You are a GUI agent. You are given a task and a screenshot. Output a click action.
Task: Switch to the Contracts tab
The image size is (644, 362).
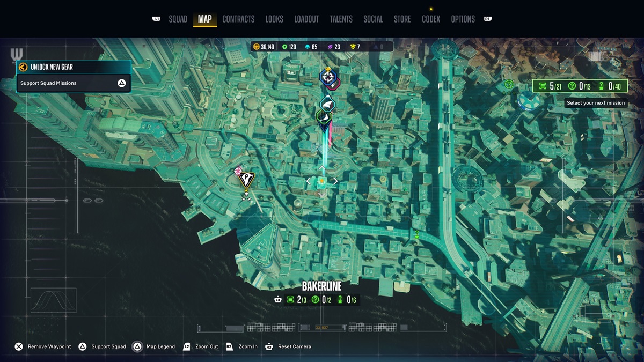pos(238,19)
